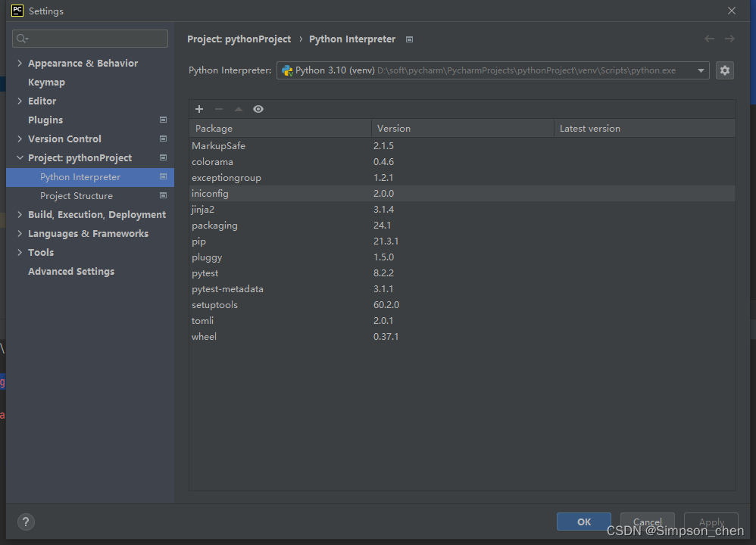
Task: Select the exceptiongroup package row
Action: (x=462, y=177)
